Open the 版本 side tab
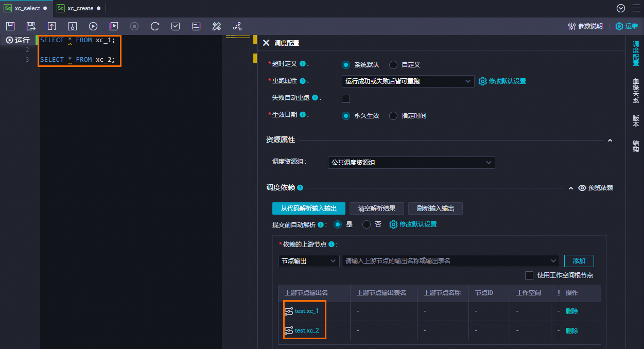 636,121
